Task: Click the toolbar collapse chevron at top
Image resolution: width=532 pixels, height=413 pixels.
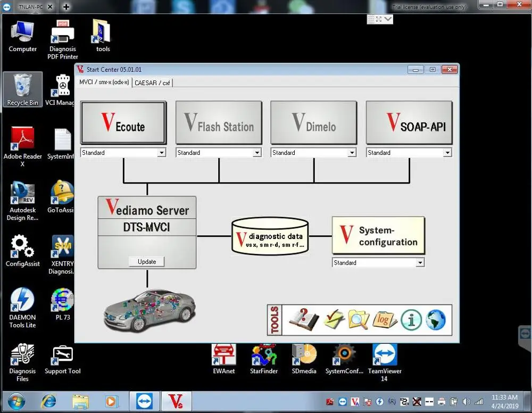Action: [388, 19]
